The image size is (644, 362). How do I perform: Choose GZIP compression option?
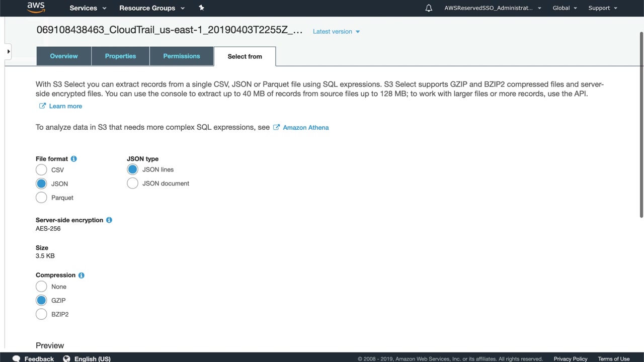point(41,300)
